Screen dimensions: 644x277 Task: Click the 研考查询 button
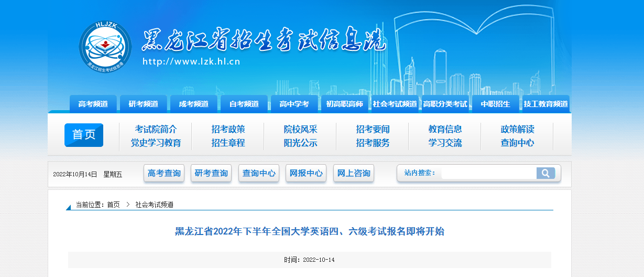[x=211, y=173]
